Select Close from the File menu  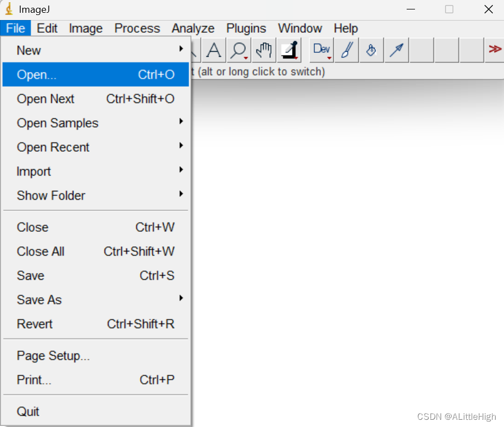[96, 227]
